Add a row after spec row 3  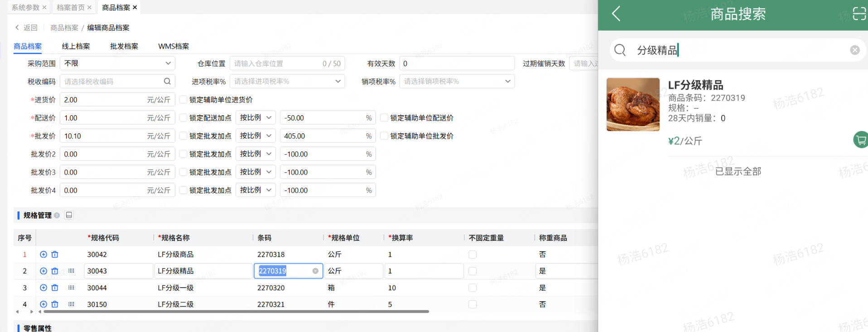(x=43, y=288)
